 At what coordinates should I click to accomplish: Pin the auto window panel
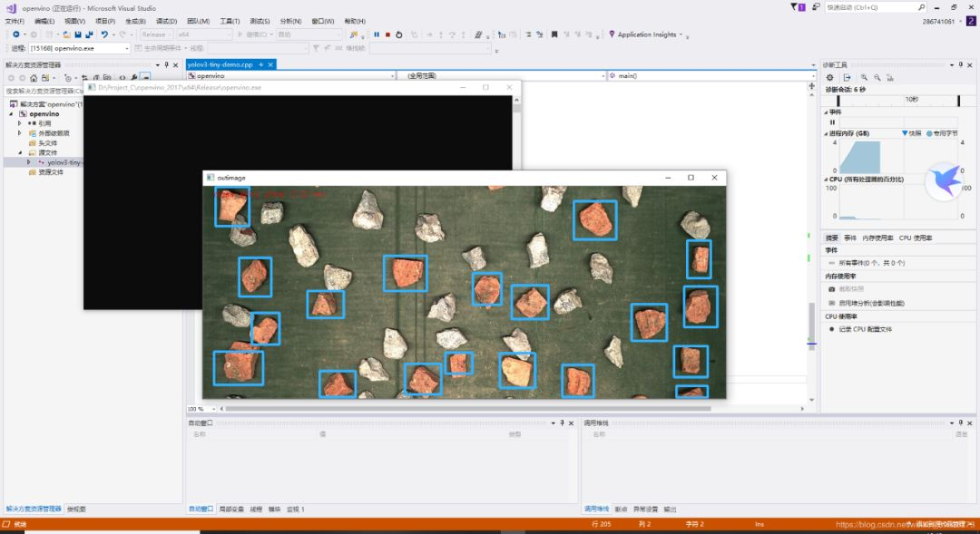pyautogui.click(x=562, y=422)
